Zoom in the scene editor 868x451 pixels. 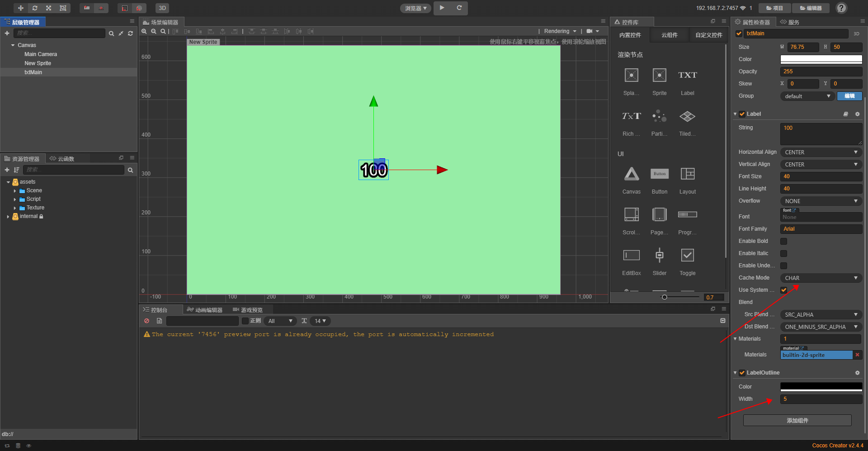click(x=144, y=31)
